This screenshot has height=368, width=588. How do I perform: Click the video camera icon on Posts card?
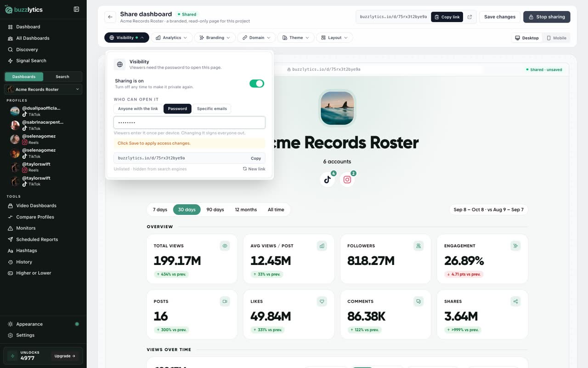coord(225,302)
